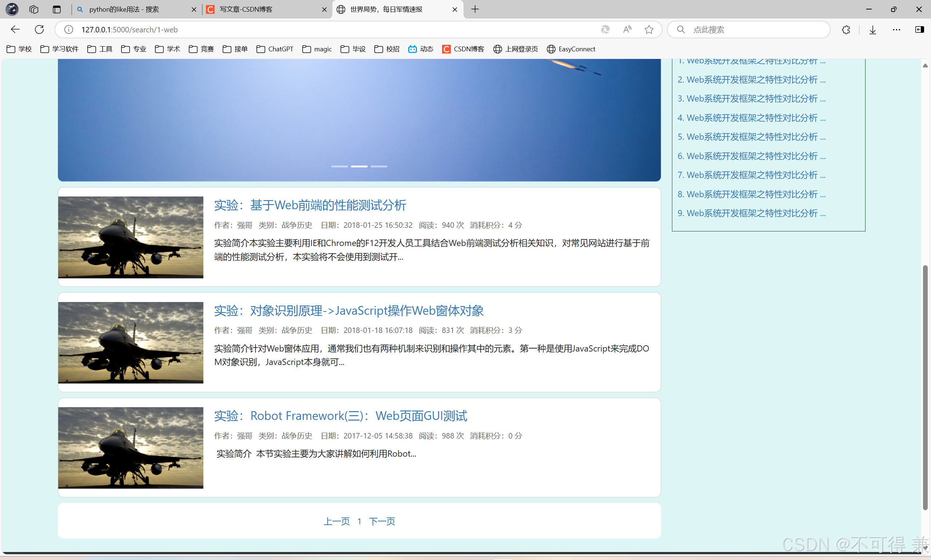Screen dimensions: 931x560
Task: Click thumbnail of JavaScript操作Web窗体 article
Action: pos(131,343)
